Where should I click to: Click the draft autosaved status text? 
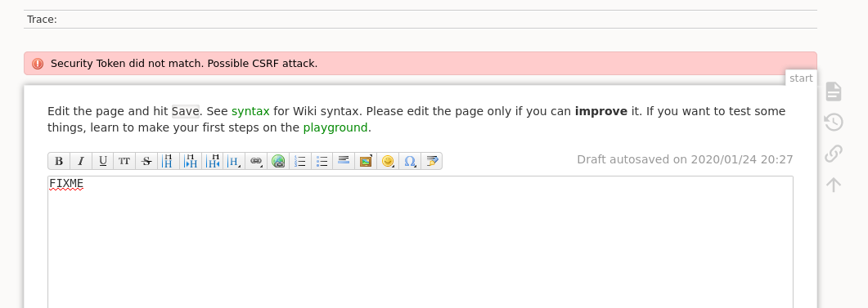pyautogui.click(x=685, y=160)
